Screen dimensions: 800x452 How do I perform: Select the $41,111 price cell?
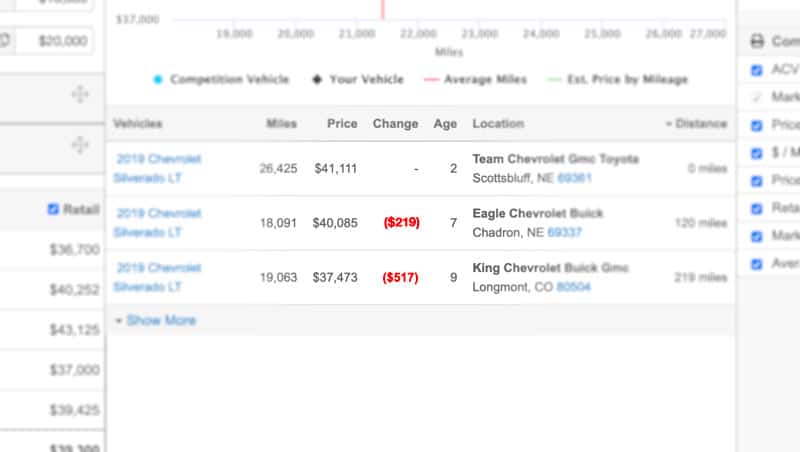point(336,168)
